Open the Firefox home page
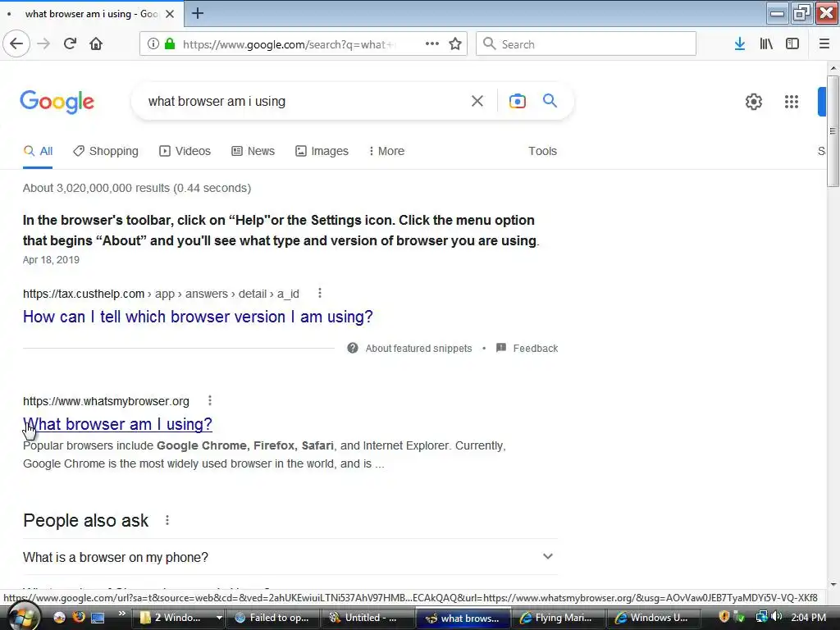Viewport: 840px width, 630px height. coord(96,44)
